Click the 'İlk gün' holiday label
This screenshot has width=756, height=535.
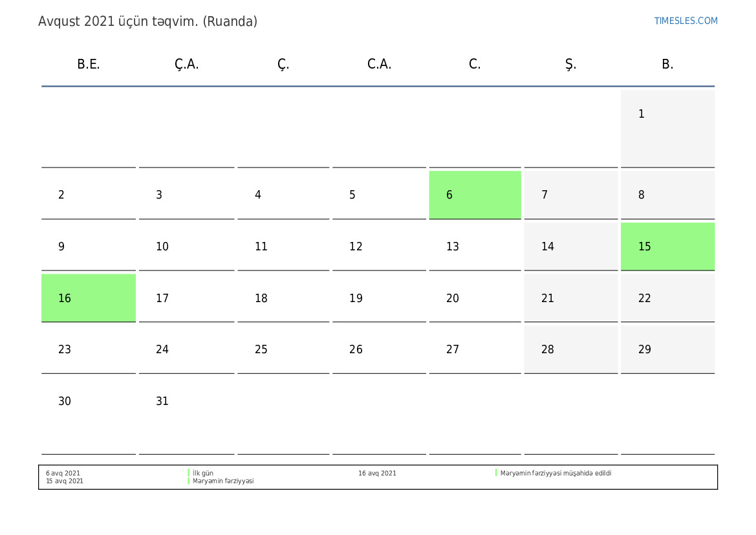(x=203, y=474)
